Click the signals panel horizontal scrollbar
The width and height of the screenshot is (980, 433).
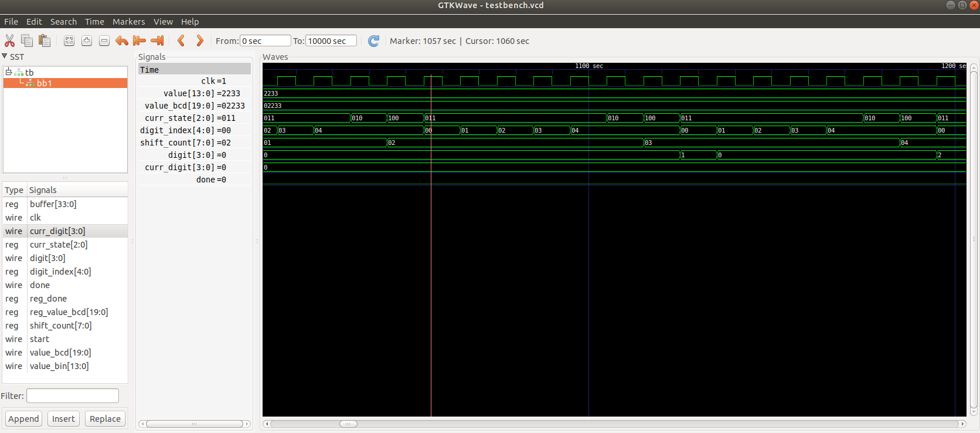[x=194, y=424]
